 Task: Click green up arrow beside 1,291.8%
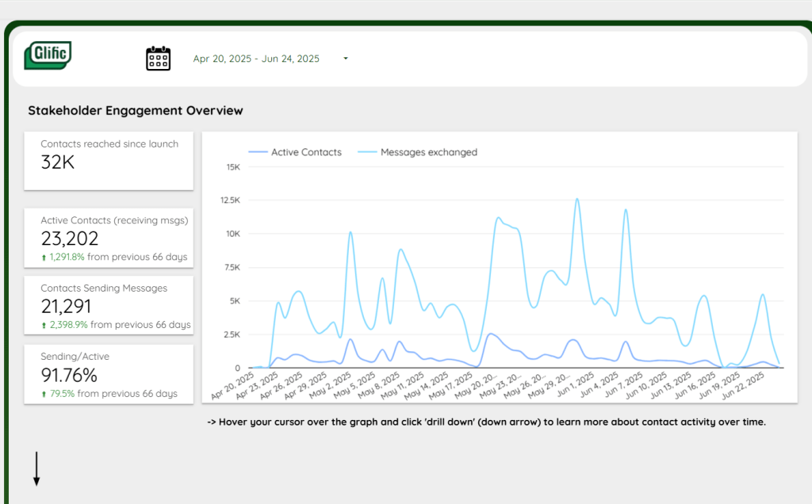(x=44, y=258)
